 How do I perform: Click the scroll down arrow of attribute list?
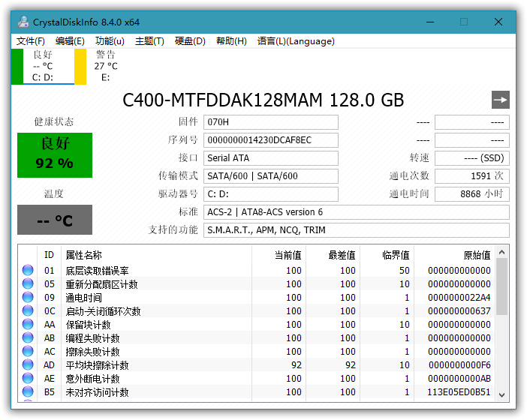[x=501, y=395]
